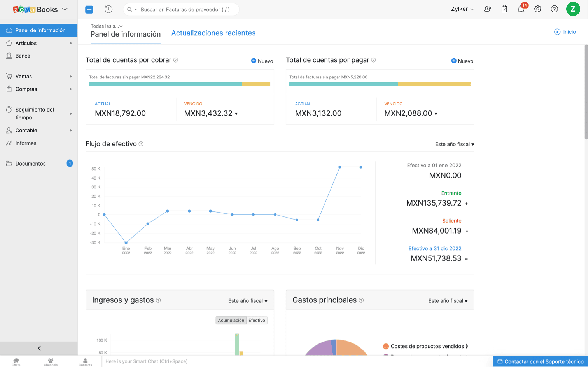Open the referrals people icon in header
Screen dimensions: 588x373
[x=487, y=9]
